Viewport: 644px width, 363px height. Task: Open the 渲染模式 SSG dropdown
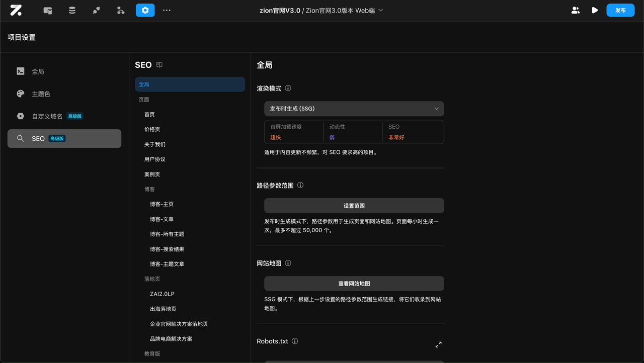tap(354, 108)
